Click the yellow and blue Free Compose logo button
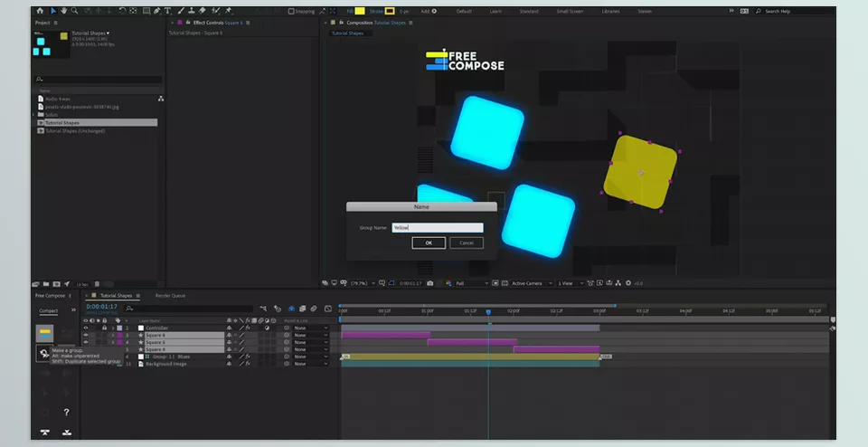Image resolution: width=868 pixels, height=447 pixels. click(x=45, y=333)
